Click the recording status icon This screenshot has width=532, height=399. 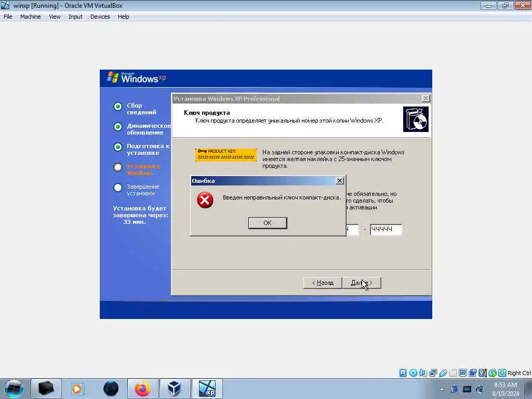coord(473,373)
